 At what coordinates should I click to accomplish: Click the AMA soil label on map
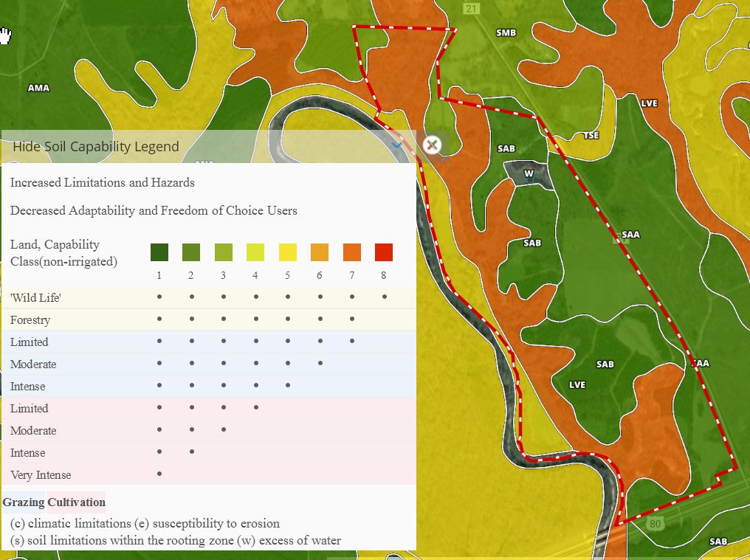[38, 88]
